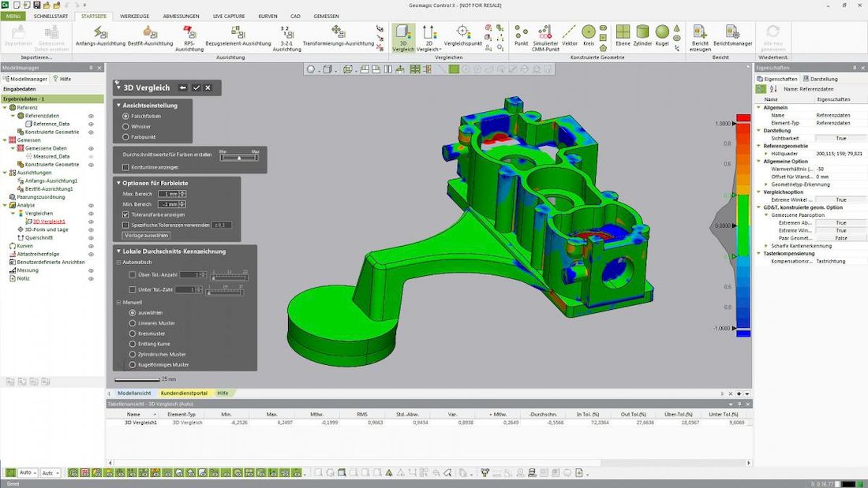Click the red top swatch of color bar

point(743,117)
